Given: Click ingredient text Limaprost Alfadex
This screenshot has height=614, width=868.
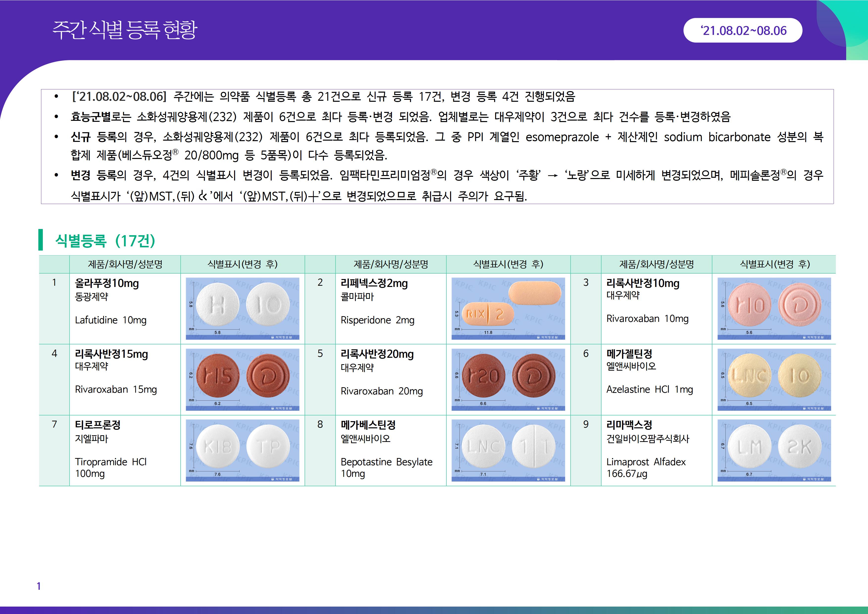Looking at the screenshot, I should [646, 462].
